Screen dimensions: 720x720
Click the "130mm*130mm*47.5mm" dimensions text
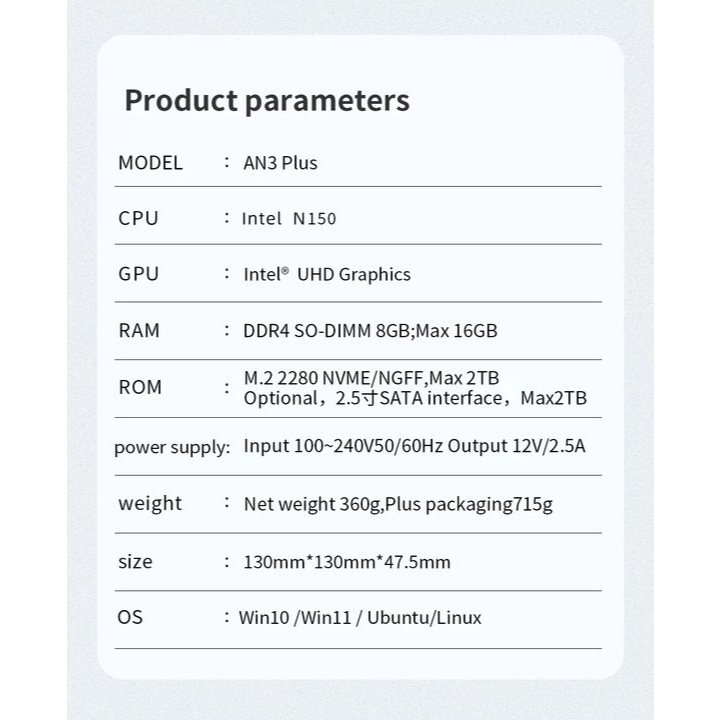(347, 562)
